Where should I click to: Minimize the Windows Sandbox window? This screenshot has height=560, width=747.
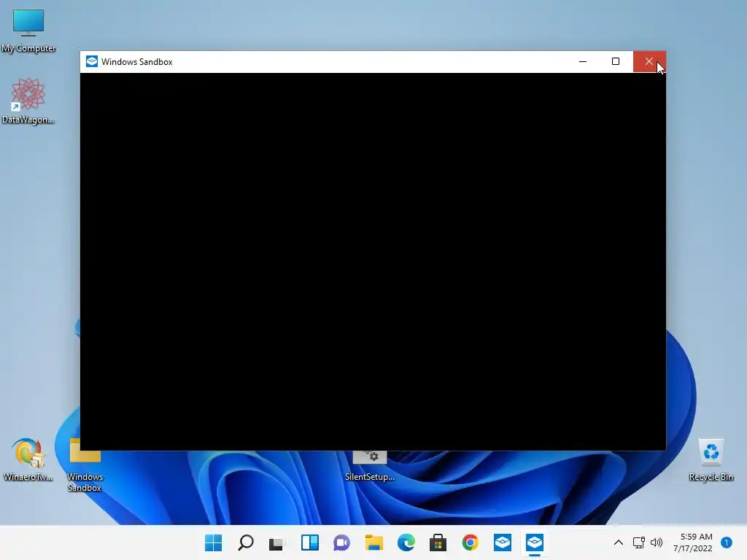[583, 61]
